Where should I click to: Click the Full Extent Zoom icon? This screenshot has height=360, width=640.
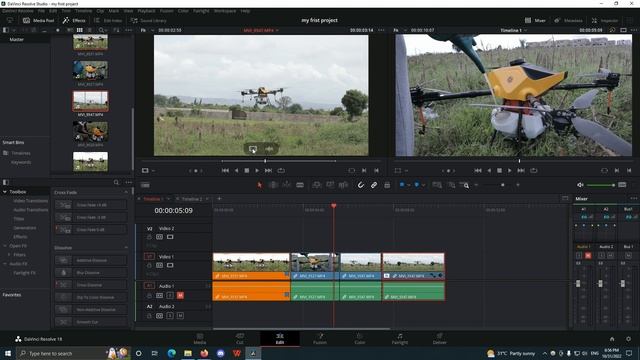point(437,185)
